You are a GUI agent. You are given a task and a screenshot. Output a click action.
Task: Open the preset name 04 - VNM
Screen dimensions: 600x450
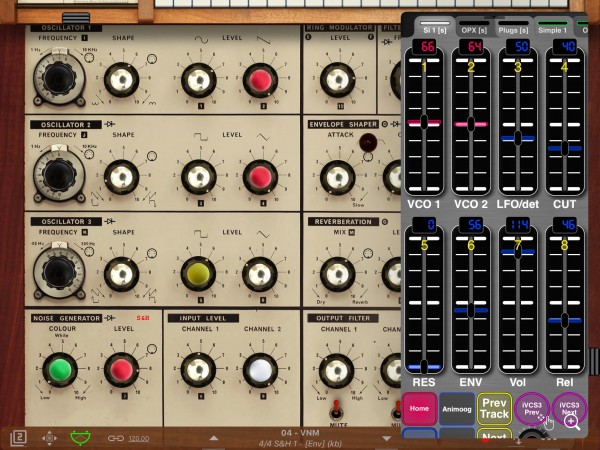pos(300,433)
